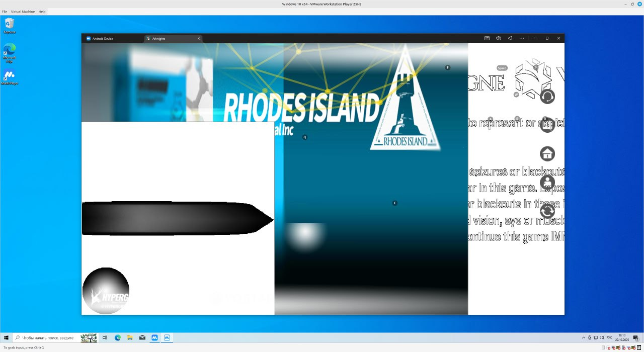Switch the РУС input language indicator
The image size is (644, 352).
click(x=609, y=337)
